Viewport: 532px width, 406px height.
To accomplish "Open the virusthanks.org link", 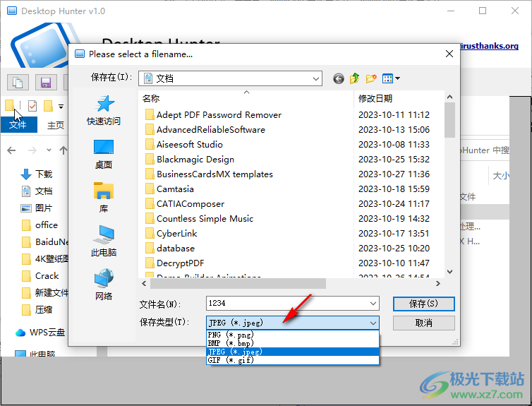I will point(490,46).
